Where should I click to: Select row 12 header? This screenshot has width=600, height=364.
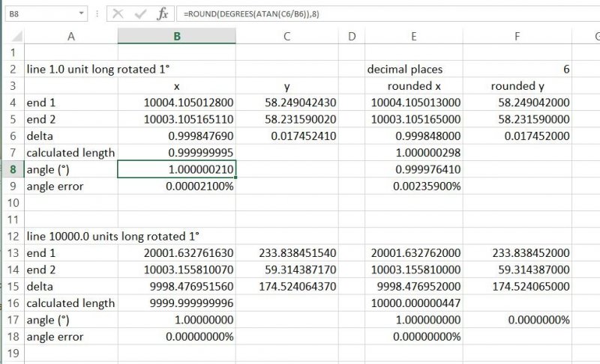(x=13, y=236)
